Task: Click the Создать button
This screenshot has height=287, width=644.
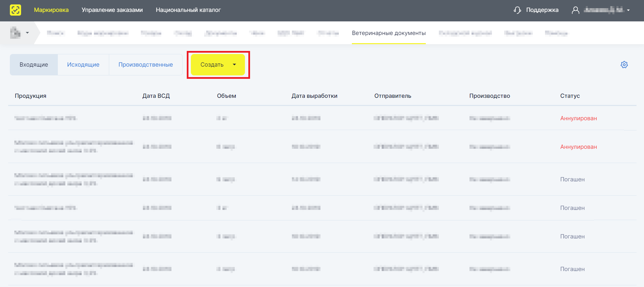Action: coord(218,65)
